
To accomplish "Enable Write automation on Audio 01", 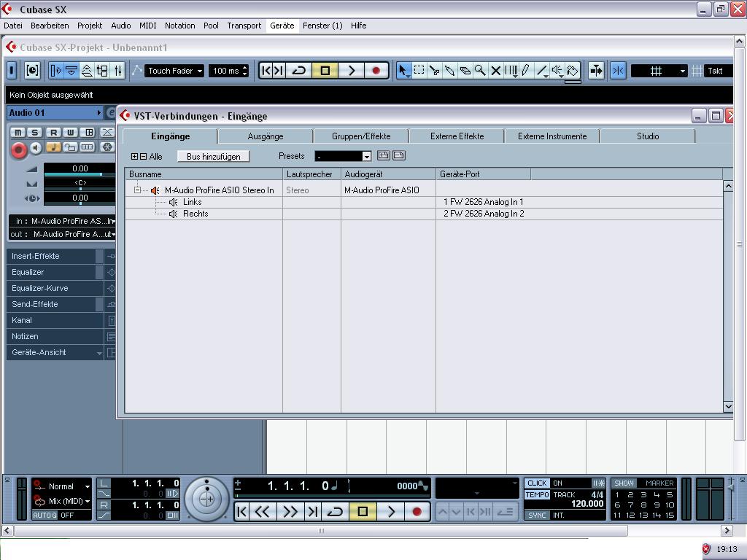I will tap(71, 133).
